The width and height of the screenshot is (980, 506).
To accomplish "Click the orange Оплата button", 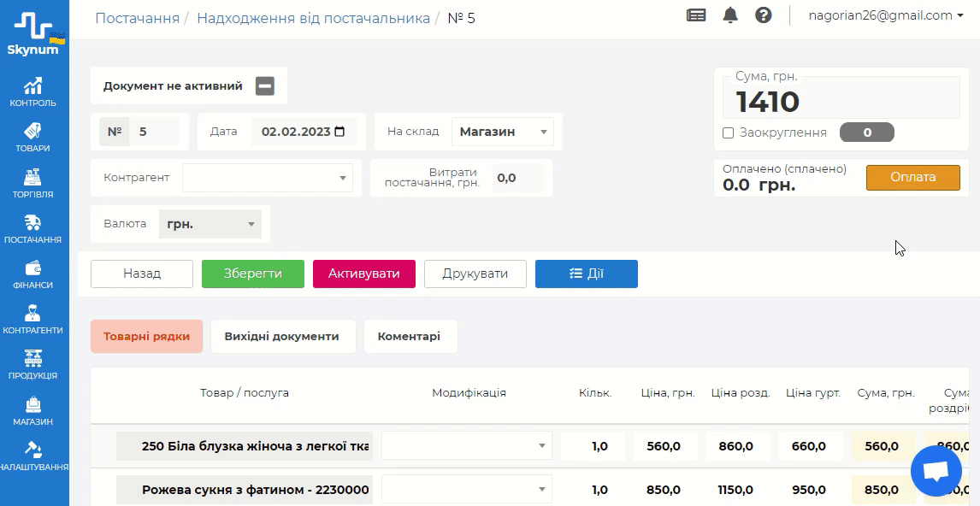I will pyautogui.click(x=912, y=177).
